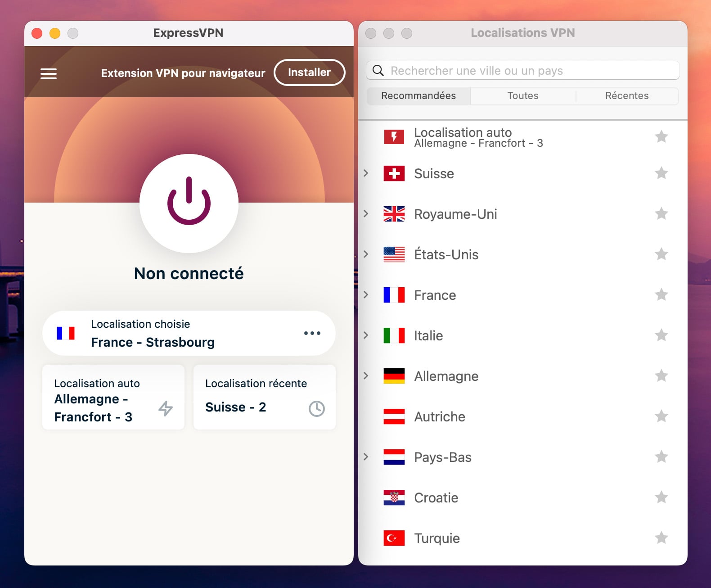Screen dimensions: 711x588
Task: Click the Extension VPN pour navigateur banner text
Action: pyautogui.click(x=183, y=73)
